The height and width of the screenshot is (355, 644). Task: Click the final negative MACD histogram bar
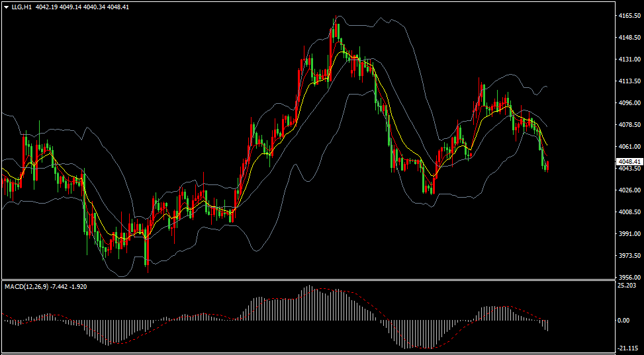click(x=547, y=325)
